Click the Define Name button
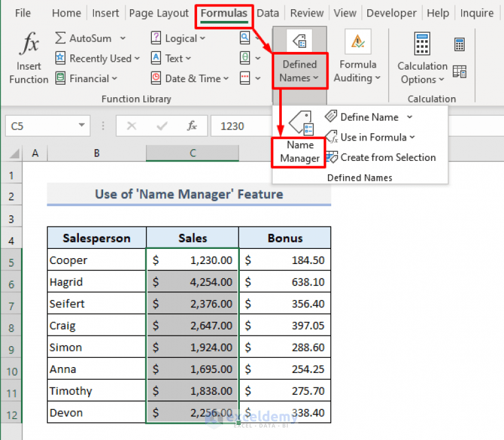The height and width of the screenshot is (440, 504). pyautogui.click(x=363, y=117)
